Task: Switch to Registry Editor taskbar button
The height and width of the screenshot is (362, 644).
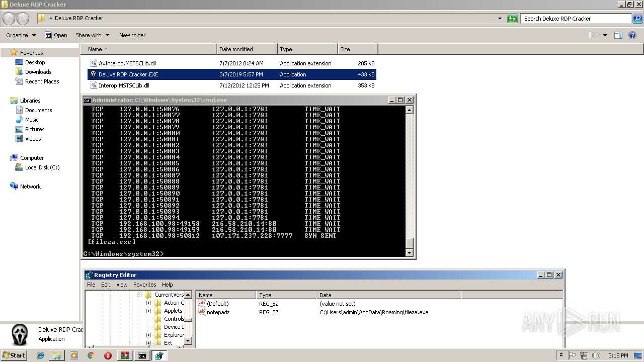Action: [159, 355]
